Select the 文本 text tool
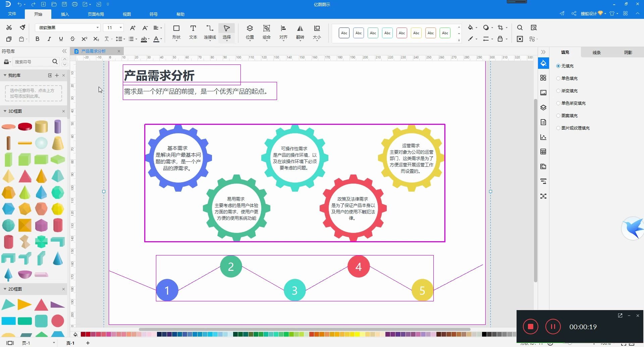The width and height of the screenshot is (644, 347). tap(193, 33)
